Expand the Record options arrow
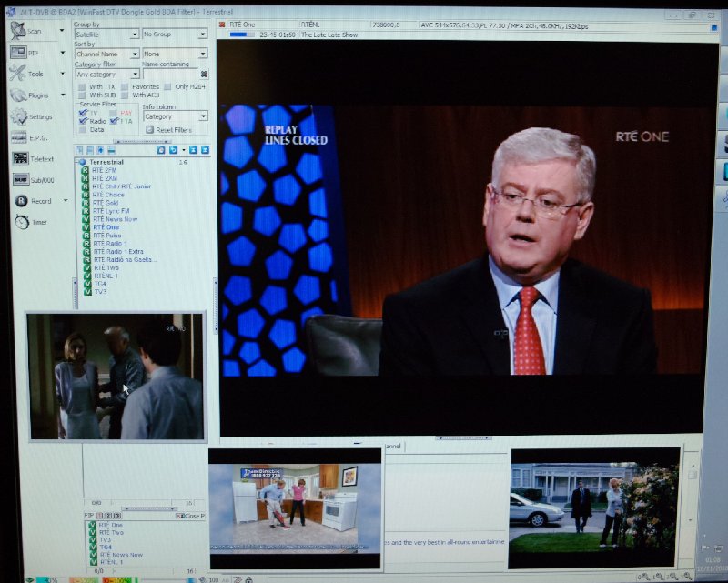Image resolution: width=728 pixels, height=583 pixels. (x=66, y=200)
